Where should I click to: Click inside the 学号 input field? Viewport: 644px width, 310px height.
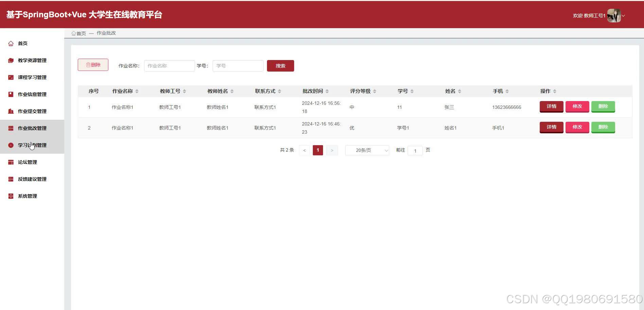pos(237,65)
